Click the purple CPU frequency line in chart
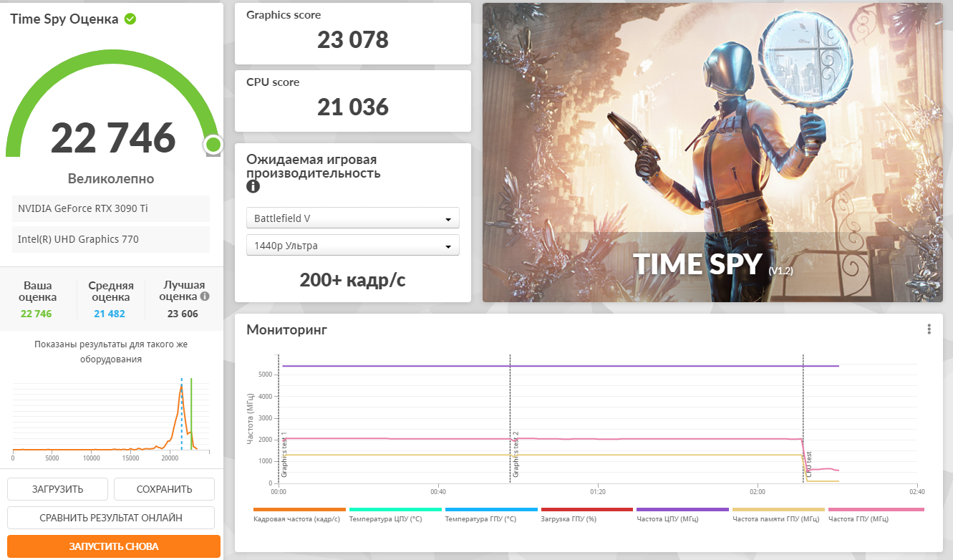Viewport: 953px width, 560px height. click(560, 366)
